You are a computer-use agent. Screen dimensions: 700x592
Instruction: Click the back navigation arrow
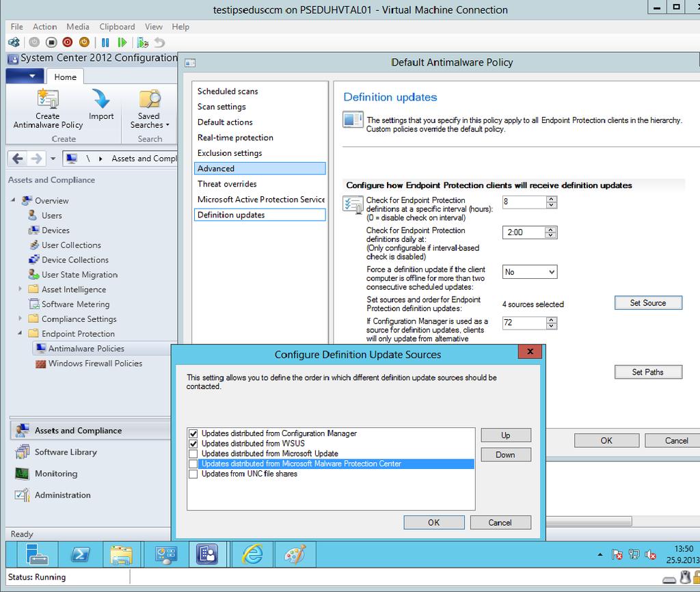tap(18, 159)
